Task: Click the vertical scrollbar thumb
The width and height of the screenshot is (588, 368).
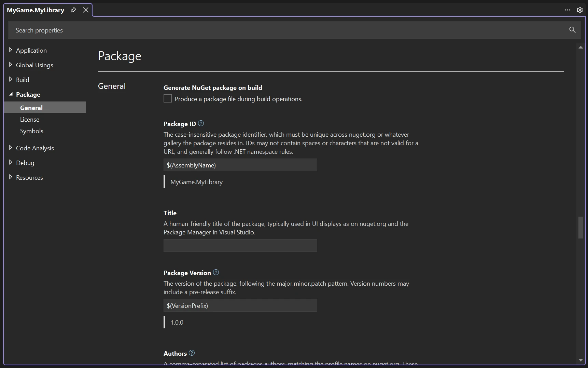Action: coord(581,228)
